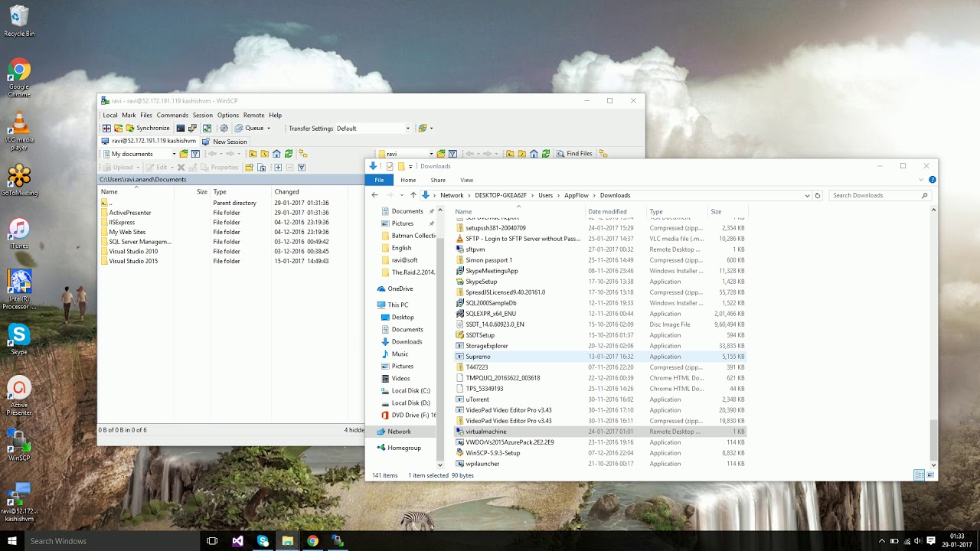Image resolution: width=980 pixels, height=551 pixels.
Task: Select IISExpress folder in WinSCP local list
Action: click(122, 222)
